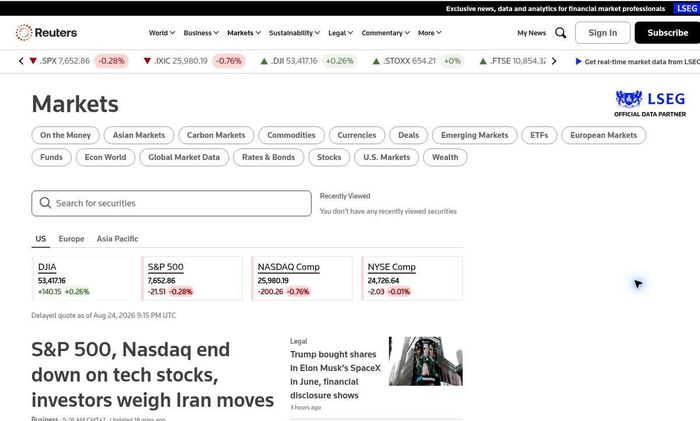Focus the Search for securities field

point(171,203)
